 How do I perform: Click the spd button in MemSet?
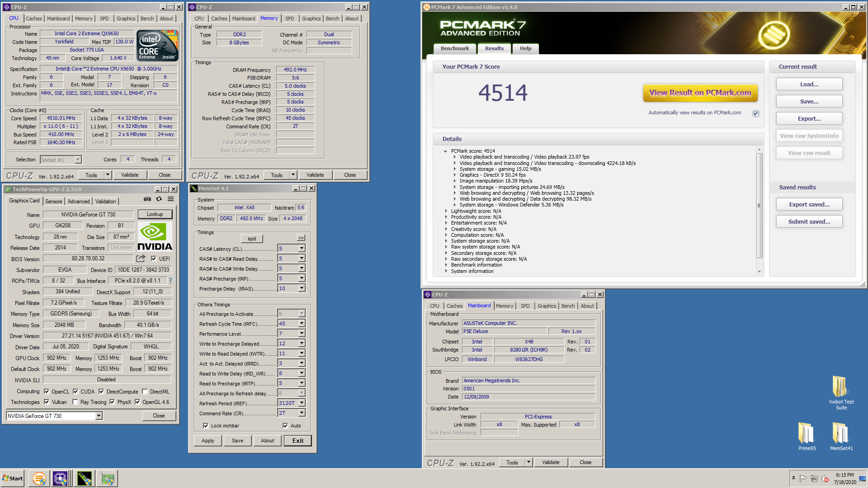point(252,239)
